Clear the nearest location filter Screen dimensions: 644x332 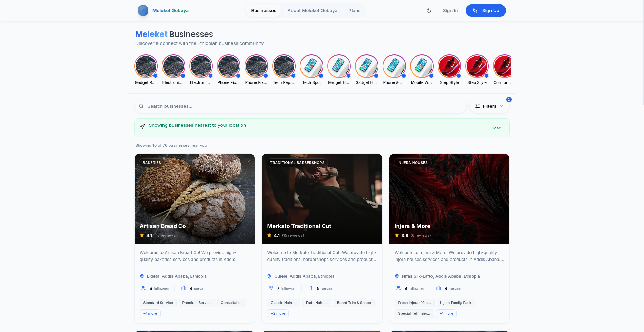pos(495,128)
